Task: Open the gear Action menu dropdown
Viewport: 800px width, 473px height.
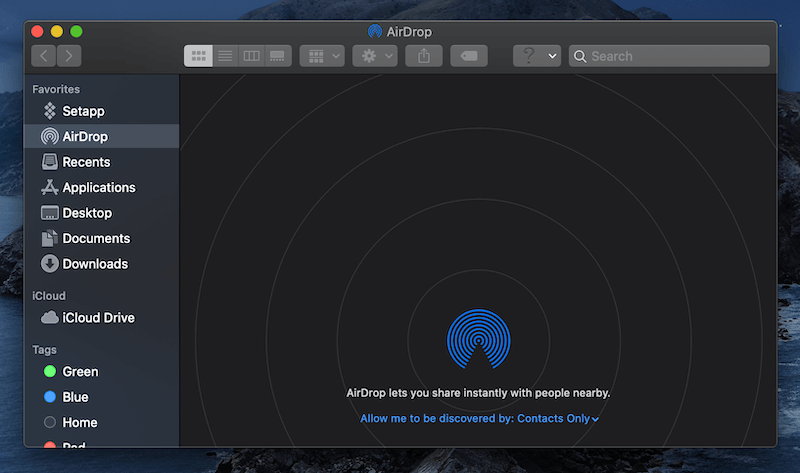Action: click(x=375, y=56)
